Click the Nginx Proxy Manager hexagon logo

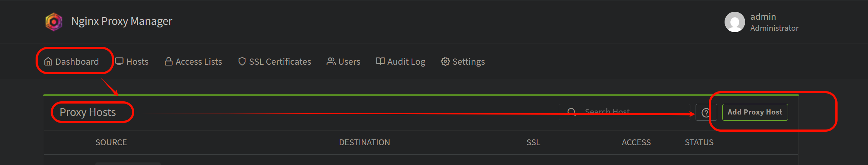54,22
